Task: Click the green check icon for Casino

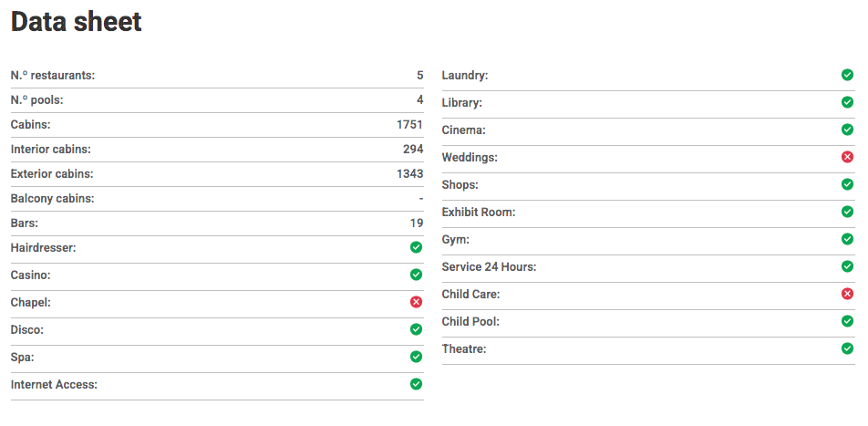Action: [x=416, y=275]
